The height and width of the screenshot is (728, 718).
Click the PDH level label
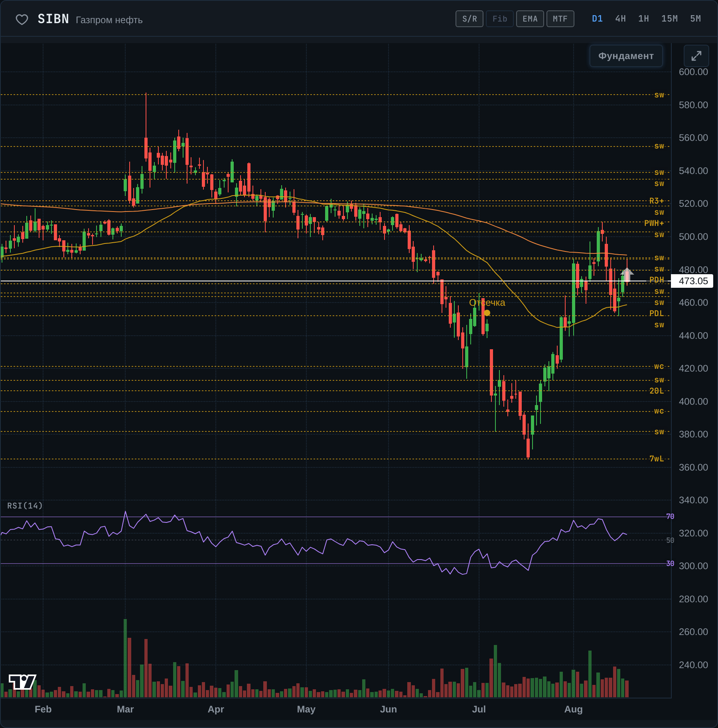[657, 280]
